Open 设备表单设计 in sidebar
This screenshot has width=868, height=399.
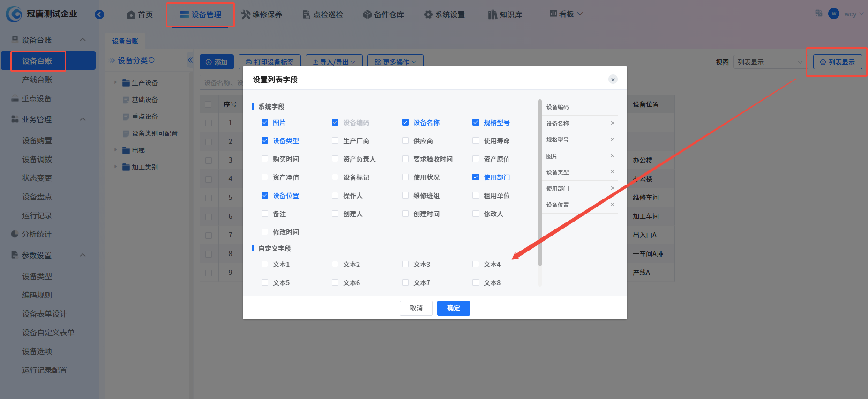tap(45, 314)
